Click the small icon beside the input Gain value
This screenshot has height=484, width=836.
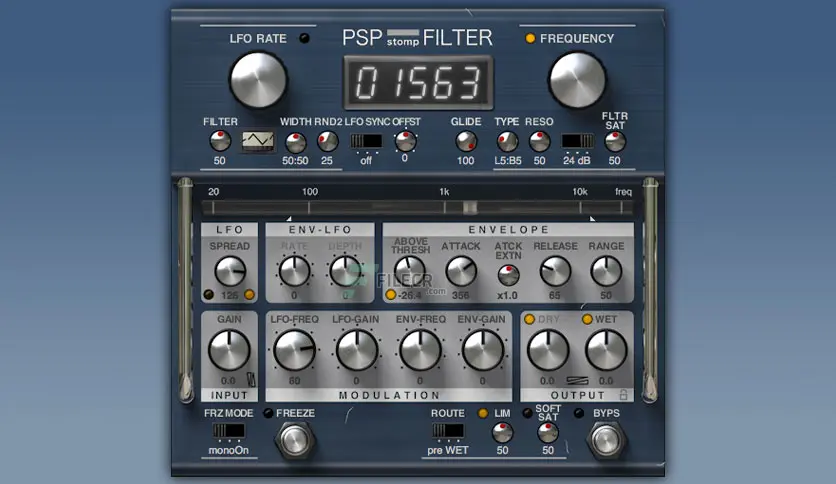tap(250, 379)
